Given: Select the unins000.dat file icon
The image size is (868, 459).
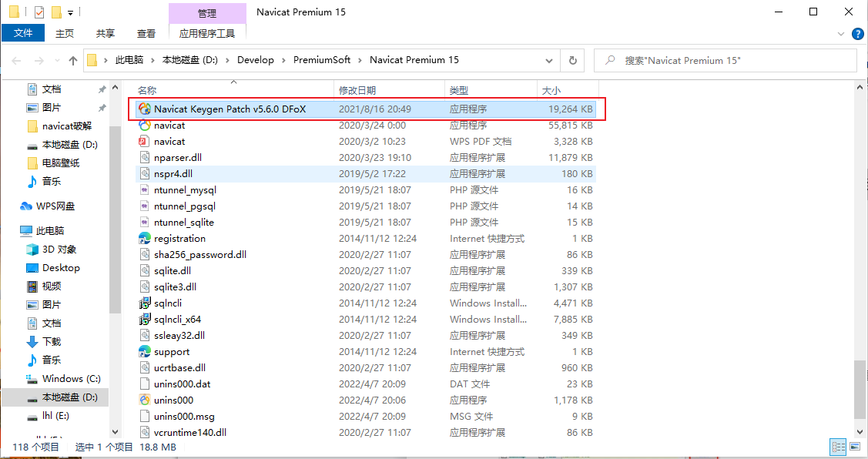Looking at the screenshot, I should click(145, 384).
